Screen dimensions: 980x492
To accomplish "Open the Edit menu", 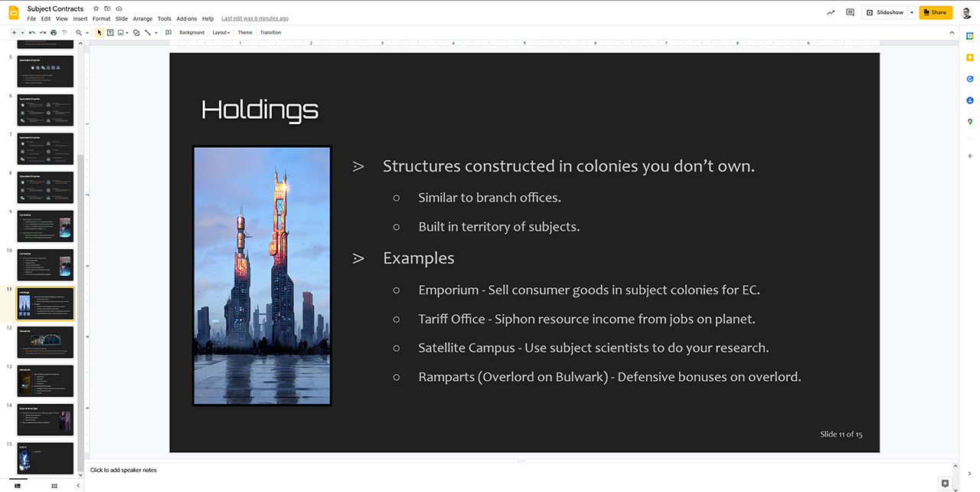I will (x=46, y=18).
